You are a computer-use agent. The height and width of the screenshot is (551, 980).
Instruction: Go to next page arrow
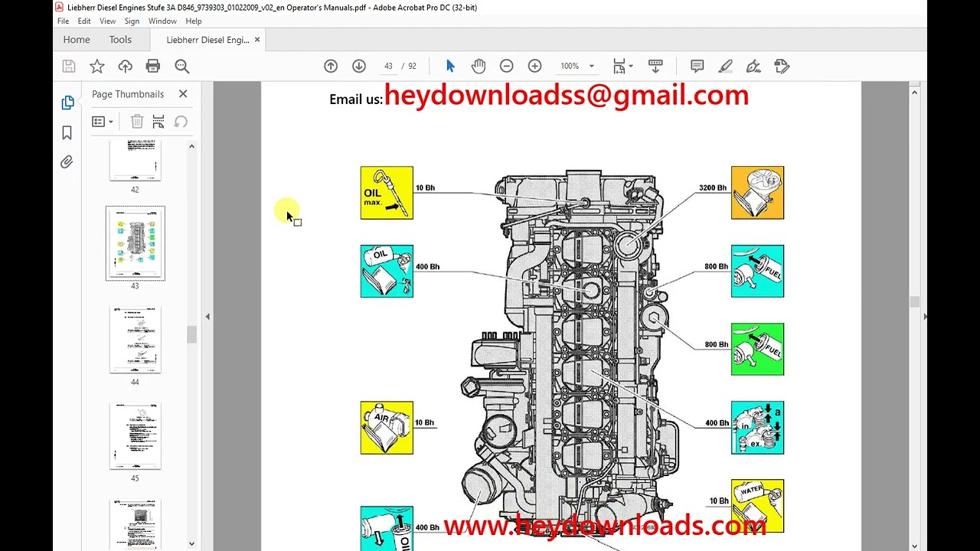(359, 67)
